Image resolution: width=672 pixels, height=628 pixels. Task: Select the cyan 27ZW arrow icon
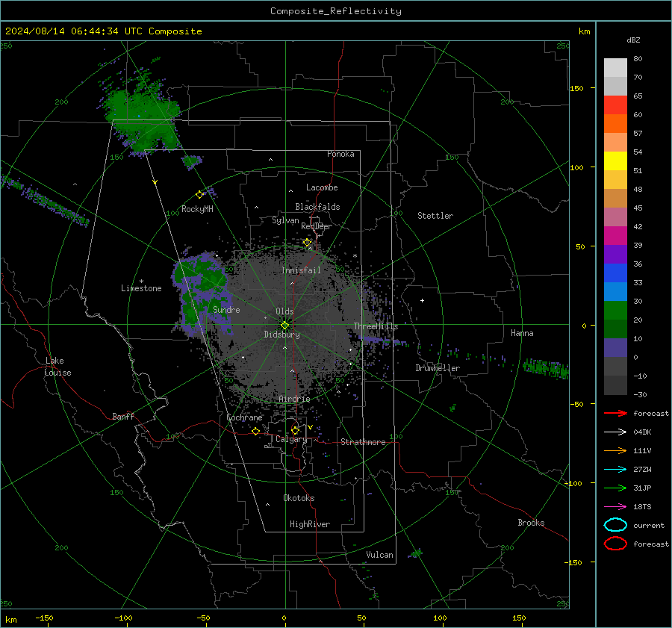point(615,470)
